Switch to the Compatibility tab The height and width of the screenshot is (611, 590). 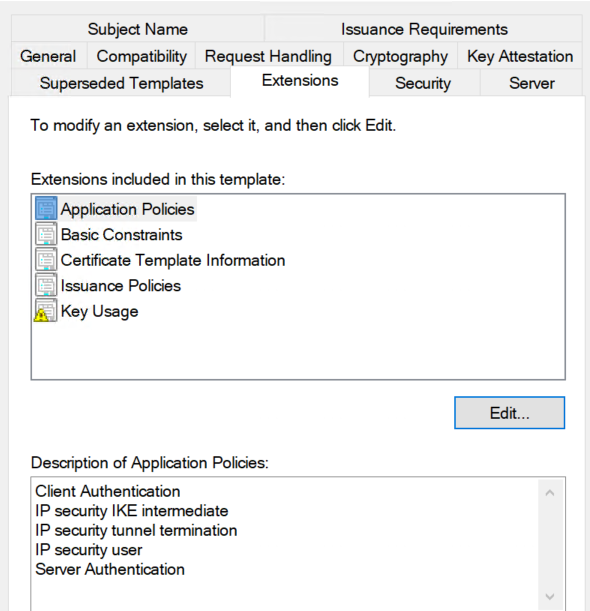141,56
